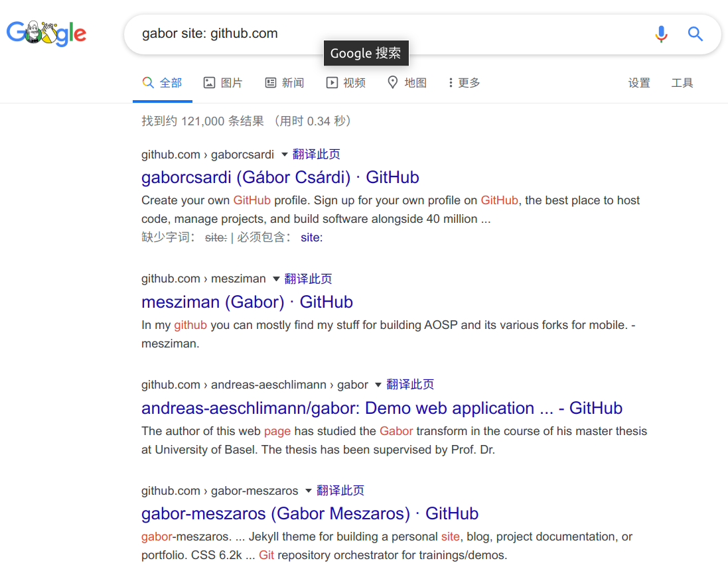Screen dimensions: 728x575
Task: Open 工具 search tools
Action: click(x=682, y=83)
